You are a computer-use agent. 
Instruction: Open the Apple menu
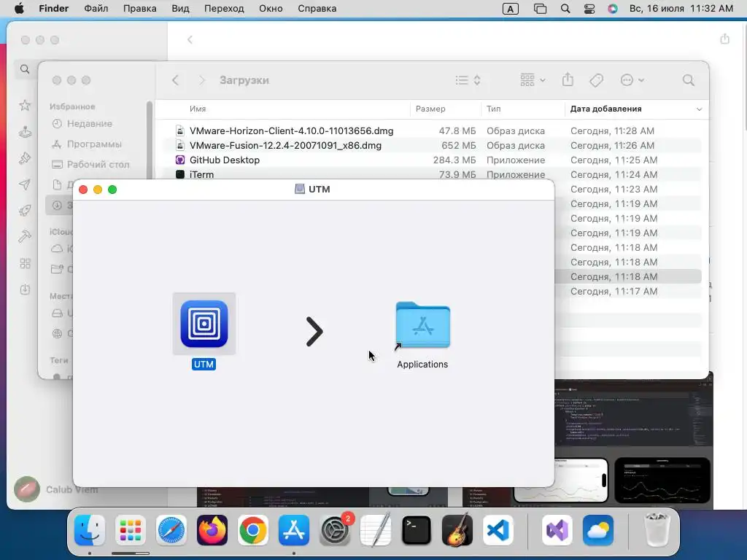click(19, 9)
